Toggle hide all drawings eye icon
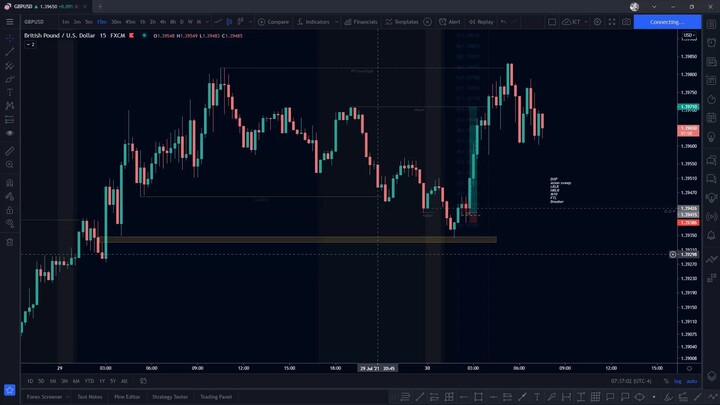Screen dimensions: 720x405 point(10,225)
